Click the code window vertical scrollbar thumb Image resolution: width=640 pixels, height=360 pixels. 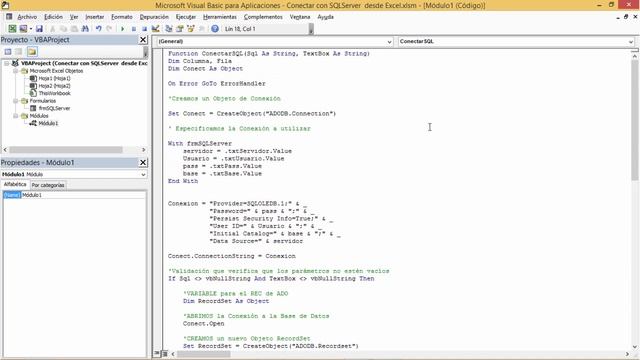pos(635,120)
